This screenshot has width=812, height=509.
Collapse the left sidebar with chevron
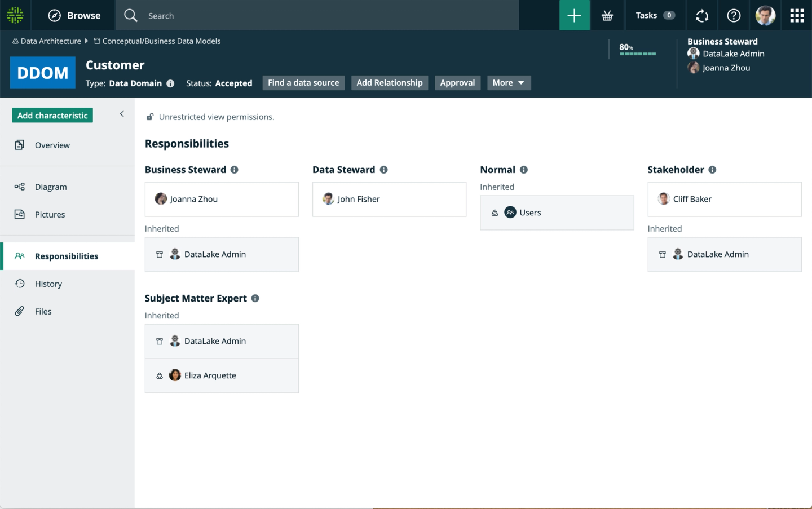(122, 114)
